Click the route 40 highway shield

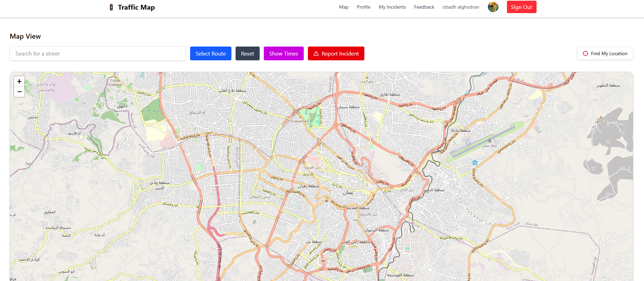coord(323,261)
